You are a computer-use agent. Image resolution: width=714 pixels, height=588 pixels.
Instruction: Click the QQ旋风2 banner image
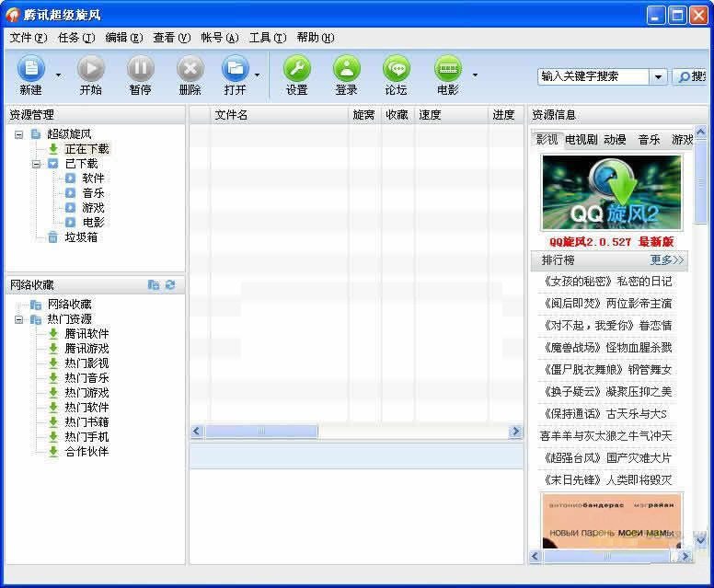(x=612, y=191)
